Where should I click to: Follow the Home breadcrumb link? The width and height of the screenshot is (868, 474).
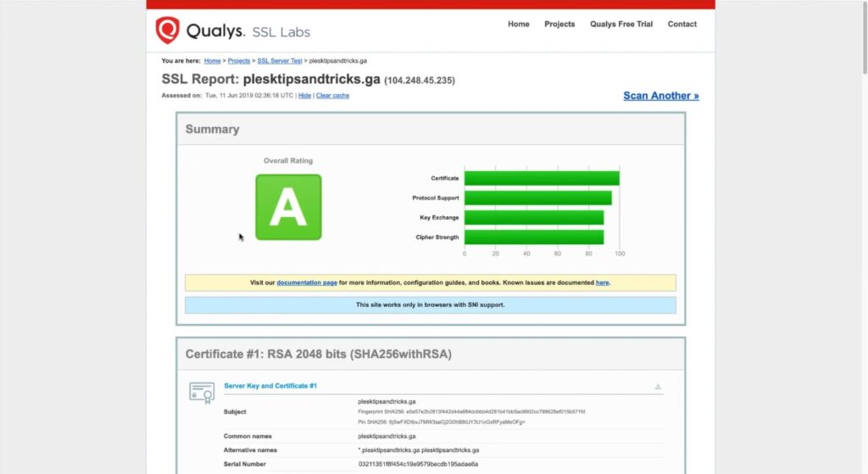coord(212,61)
